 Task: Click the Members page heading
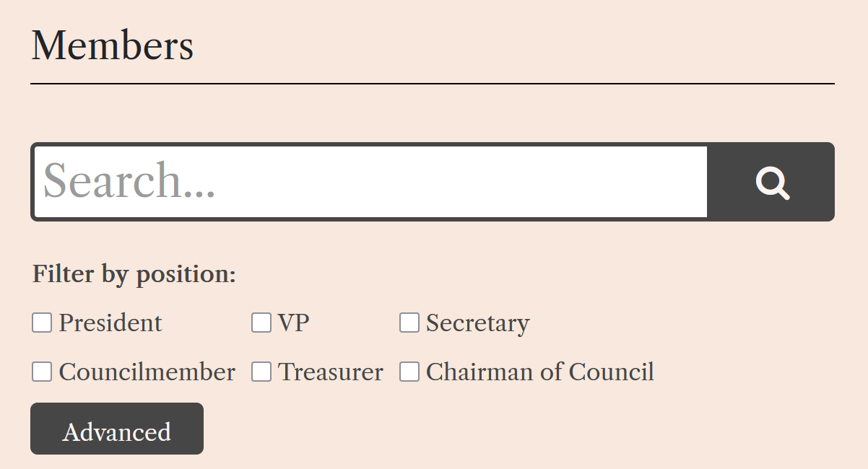point(113,45)
